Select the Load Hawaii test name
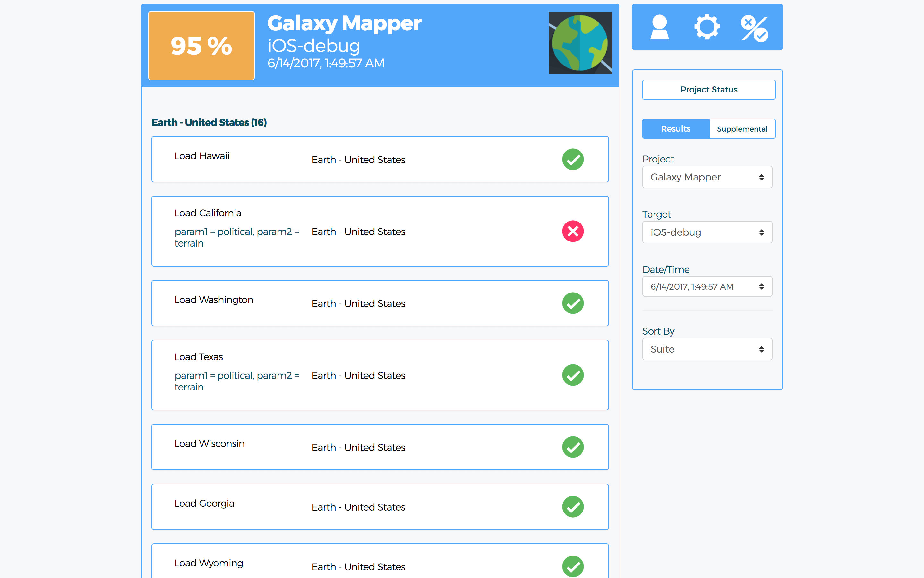Viewport: 924px width, 578px height. (202, 156)
